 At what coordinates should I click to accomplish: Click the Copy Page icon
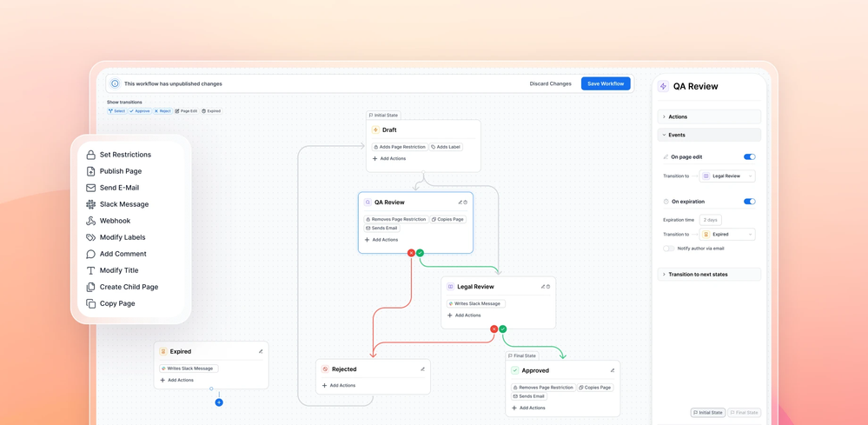(x=90, y=304)
